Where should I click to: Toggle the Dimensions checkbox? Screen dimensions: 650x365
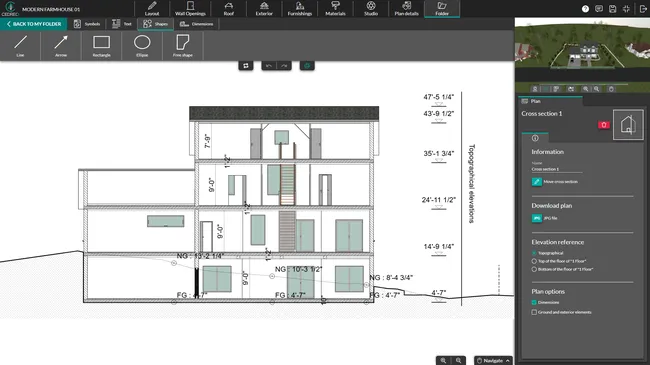534,302
